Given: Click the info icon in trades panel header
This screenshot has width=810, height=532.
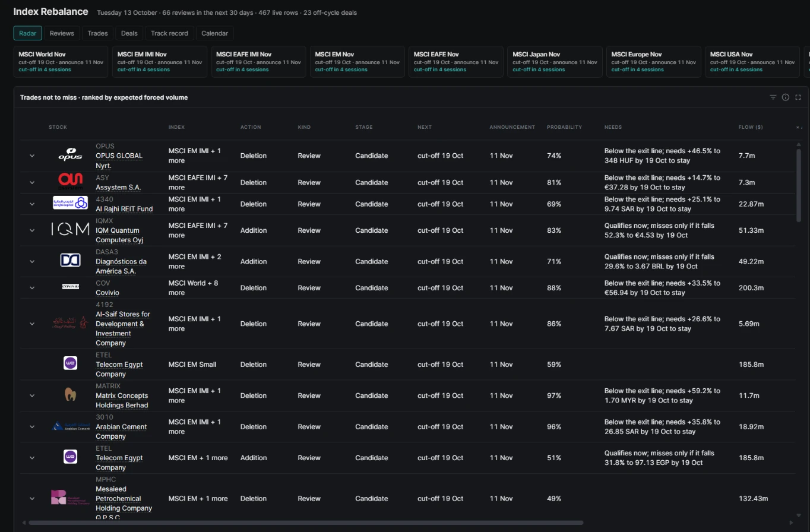Looking at the screenshot, I should 785,97.
